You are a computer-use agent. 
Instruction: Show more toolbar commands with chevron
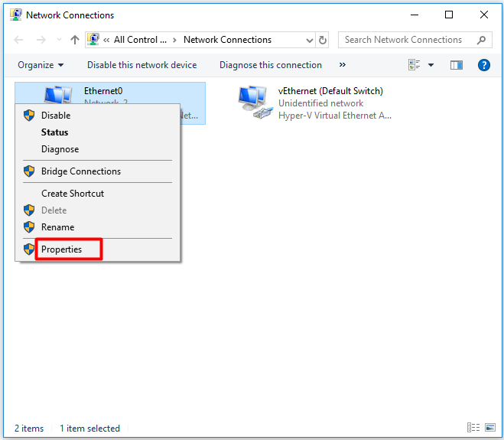point(343,64)
